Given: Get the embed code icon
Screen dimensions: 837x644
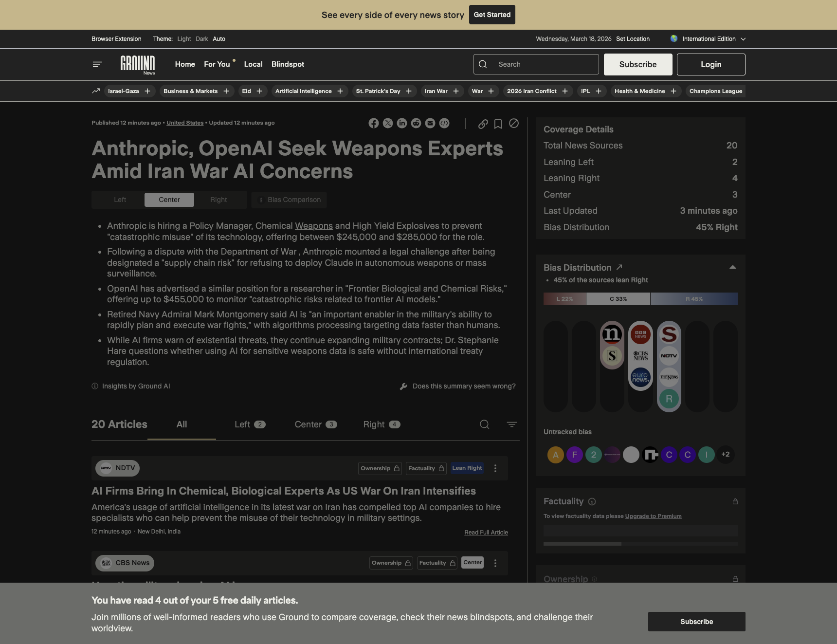Looking at the screenshot, I should click(x=444, y=123).
